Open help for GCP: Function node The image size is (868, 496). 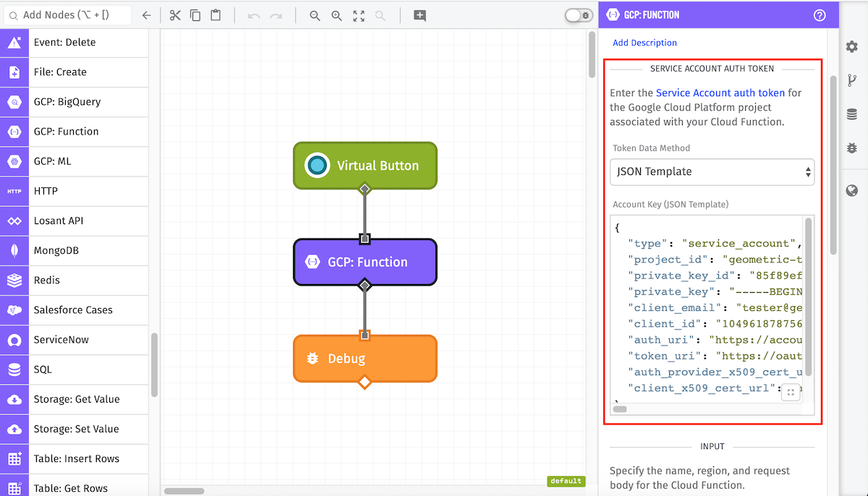pos(820,14)
